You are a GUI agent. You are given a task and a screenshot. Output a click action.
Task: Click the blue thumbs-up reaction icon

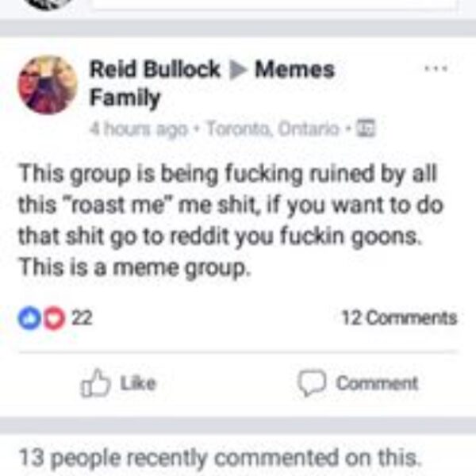[30, 318]
